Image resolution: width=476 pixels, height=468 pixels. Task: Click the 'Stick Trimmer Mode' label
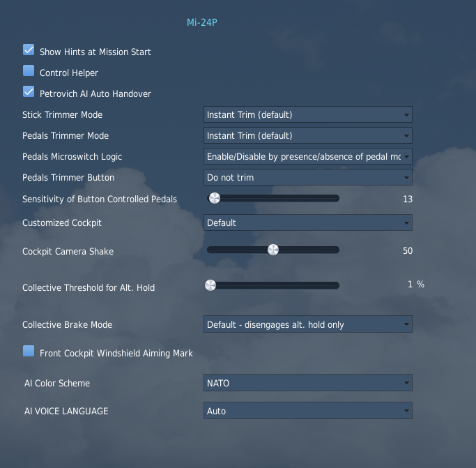(62, 115)
